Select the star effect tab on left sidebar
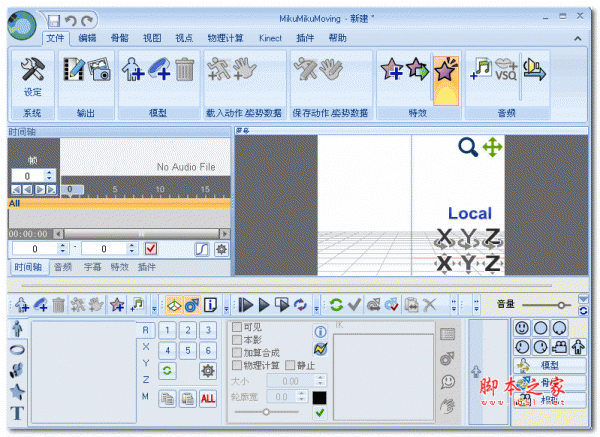This screenshot has height=437, width=600. click(17, 391)
